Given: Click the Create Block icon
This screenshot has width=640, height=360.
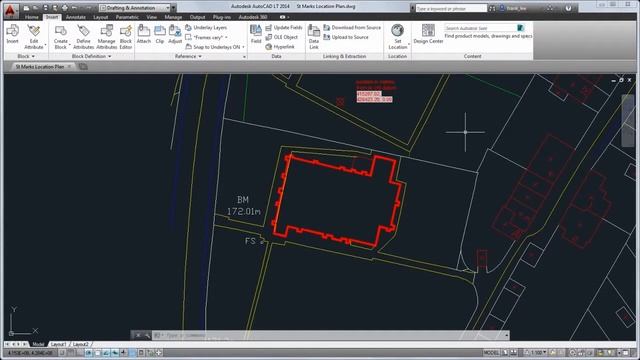Looking at the screenshot, I should pos(60,31).
